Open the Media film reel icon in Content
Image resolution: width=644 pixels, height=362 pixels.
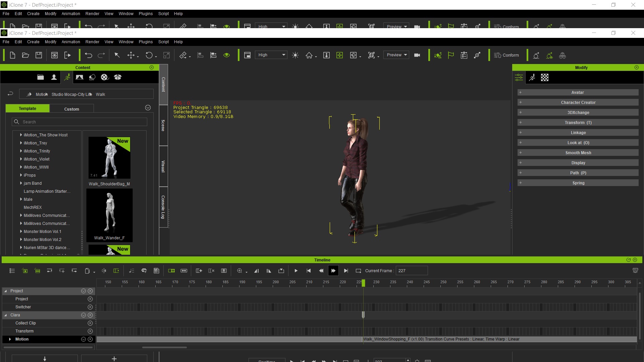click(105, 77)
